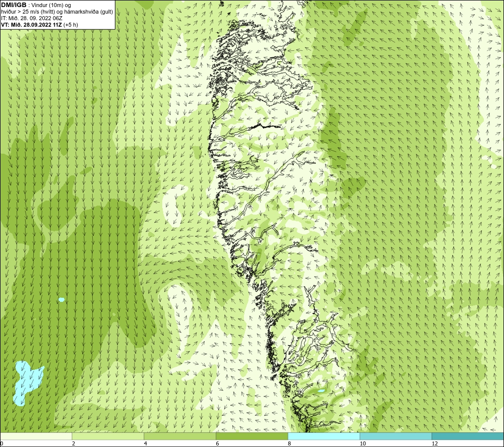Click the legend swatch above 12 m/s

tap(468, 436)
